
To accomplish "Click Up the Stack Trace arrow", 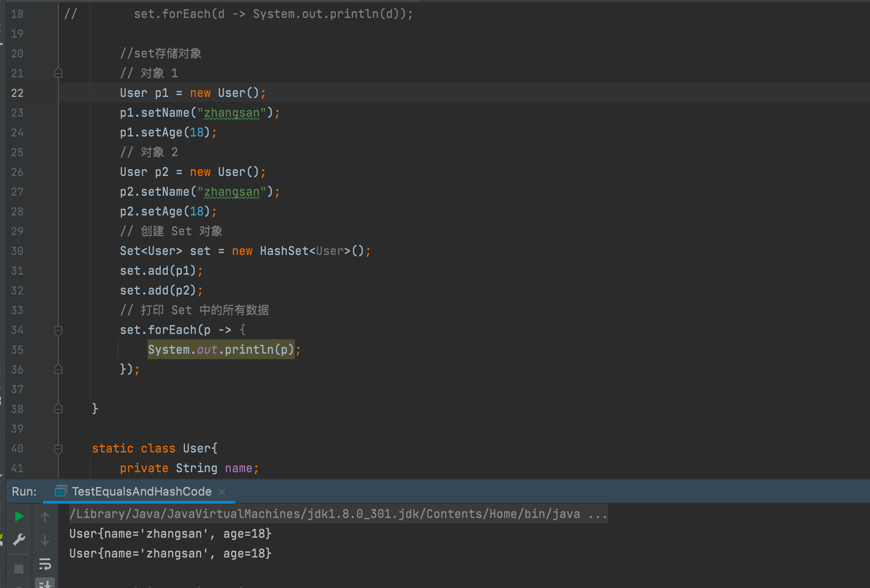I will (45, 517).
